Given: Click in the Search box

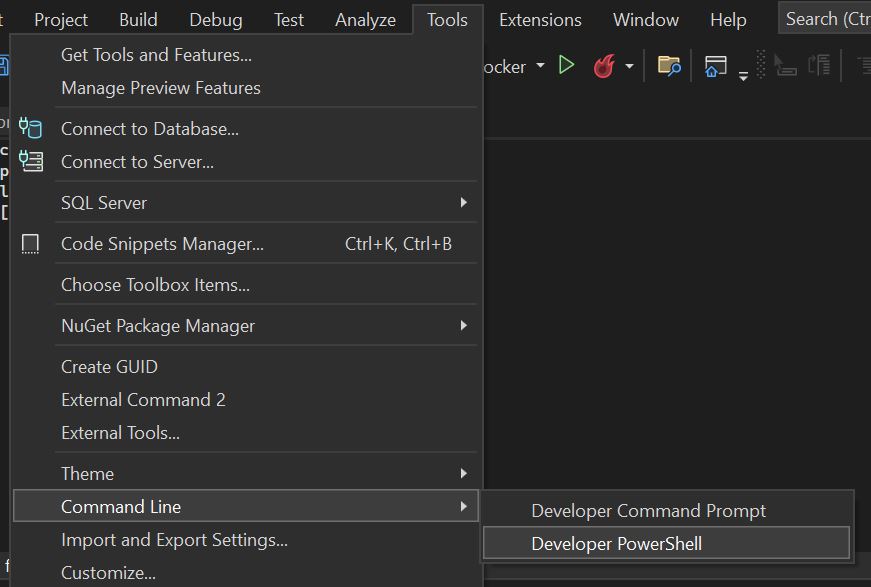Looking at the screenshot, I should (825, 19).
